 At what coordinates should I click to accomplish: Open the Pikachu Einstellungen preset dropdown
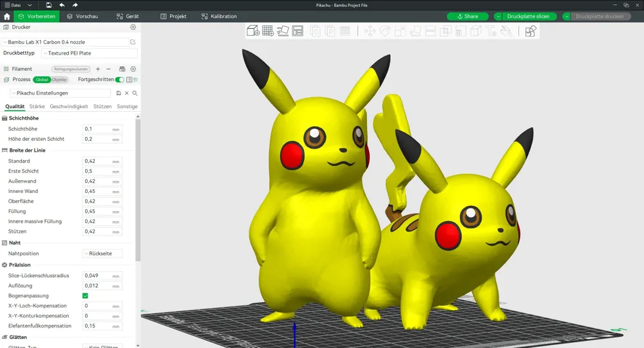coord(60,93)
